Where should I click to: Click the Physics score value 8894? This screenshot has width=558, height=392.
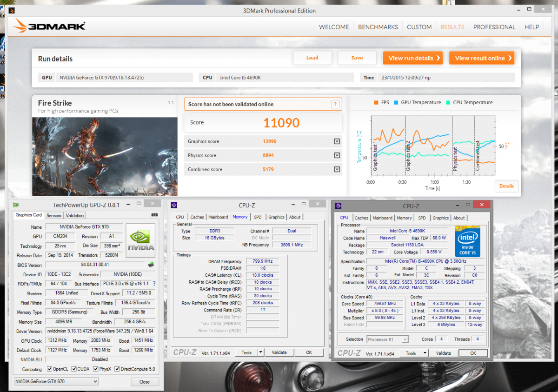pyautogui.click(x=268, y=155)
